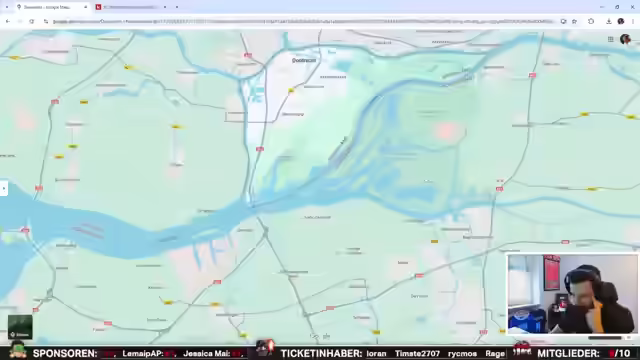Open the Chrome three-dot menu
Screen dimensions: 640x360
(633, 21)
